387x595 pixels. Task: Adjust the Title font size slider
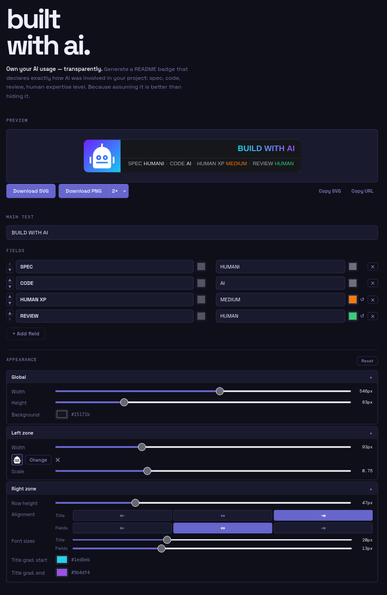(212, 540)
